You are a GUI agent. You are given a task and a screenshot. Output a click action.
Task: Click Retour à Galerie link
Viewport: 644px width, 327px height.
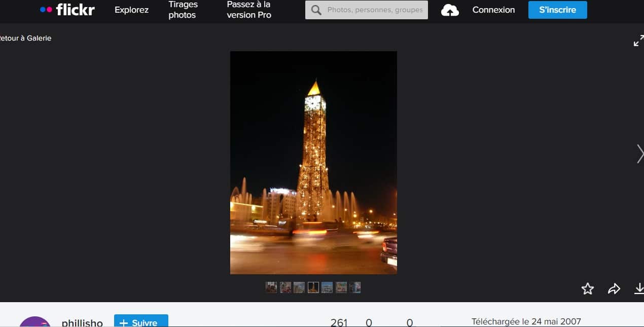(25, 38)
